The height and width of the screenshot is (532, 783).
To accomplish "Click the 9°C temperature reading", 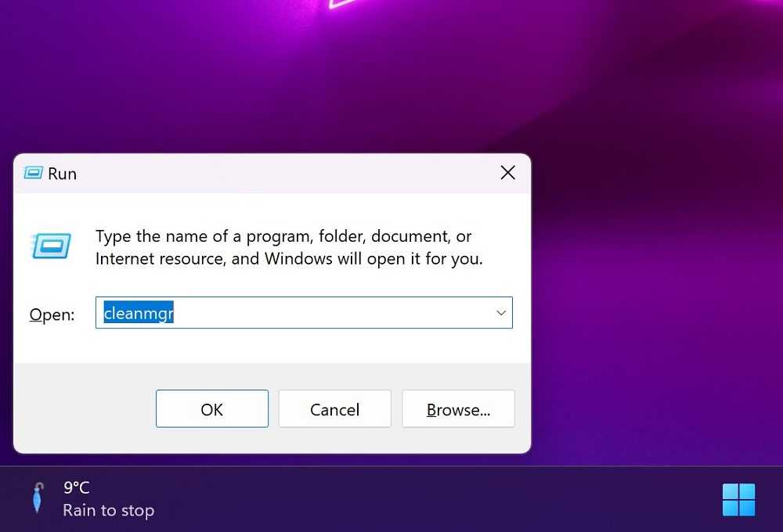I will pyautogui.click(x=77, y=487).
